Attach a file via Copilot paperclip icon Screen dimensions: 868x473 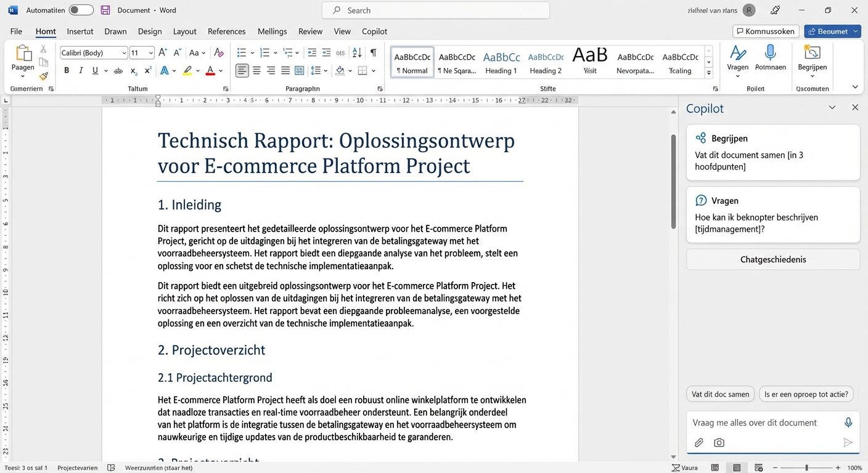(x=698, y=442)
